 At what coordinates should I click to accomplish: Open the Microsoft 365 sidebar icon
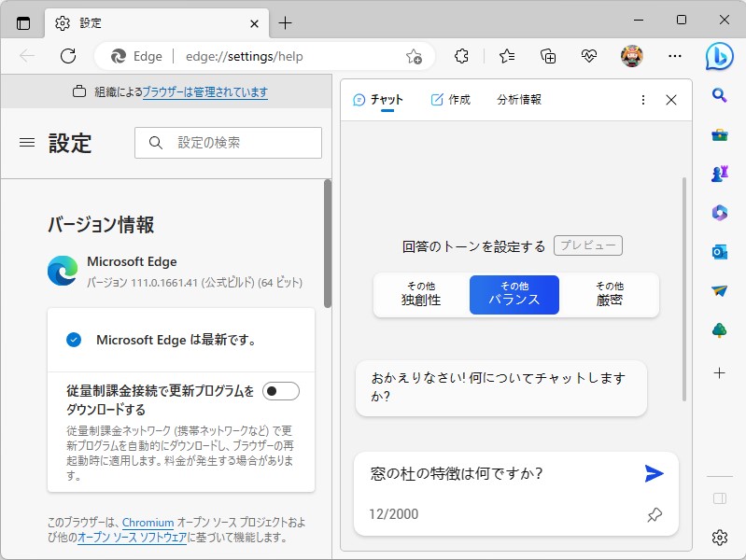[x=719, y=212]
